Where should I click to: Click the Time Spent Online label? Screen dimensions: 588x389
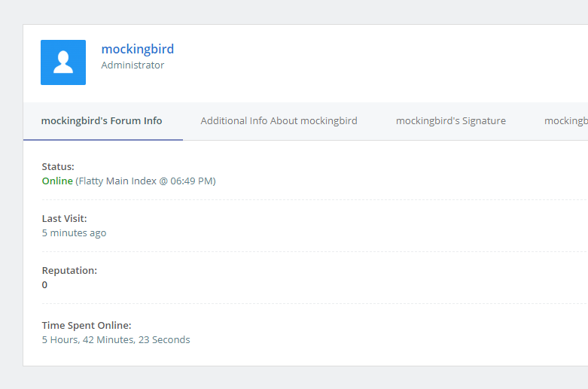click(x=87, y=325)
